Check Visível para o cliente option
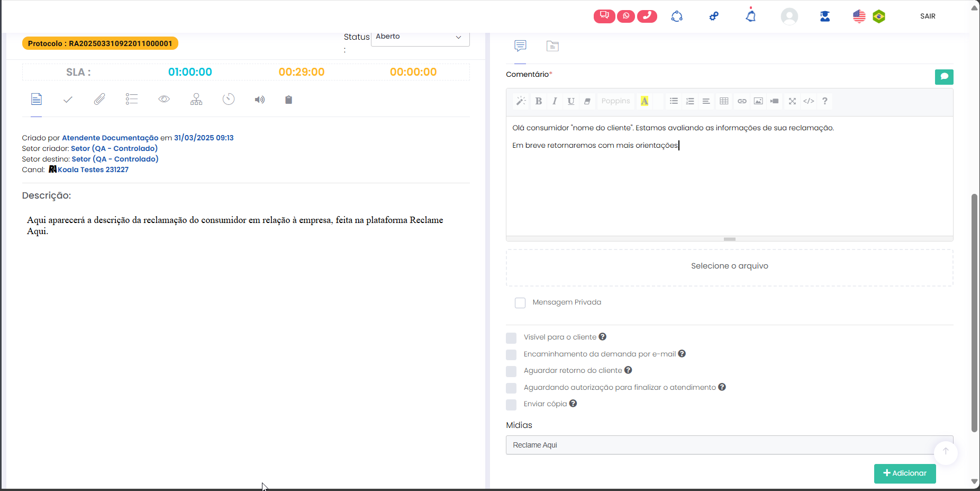The image size is (980, 491). 511,338
